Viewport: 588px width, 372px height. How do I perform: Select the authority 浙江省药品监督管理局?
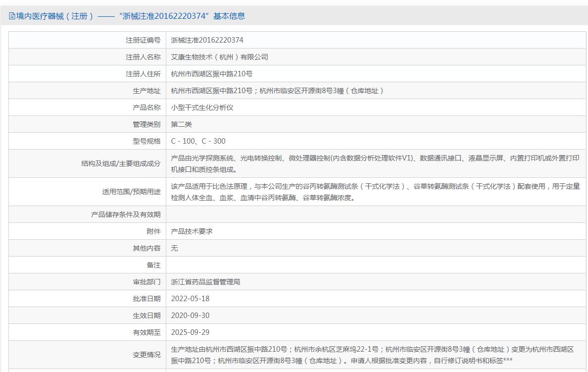(205, 282)
